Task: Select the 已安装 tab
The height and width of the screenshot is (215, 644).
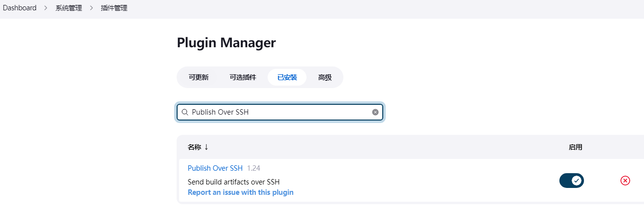Action: coord(287,77)
